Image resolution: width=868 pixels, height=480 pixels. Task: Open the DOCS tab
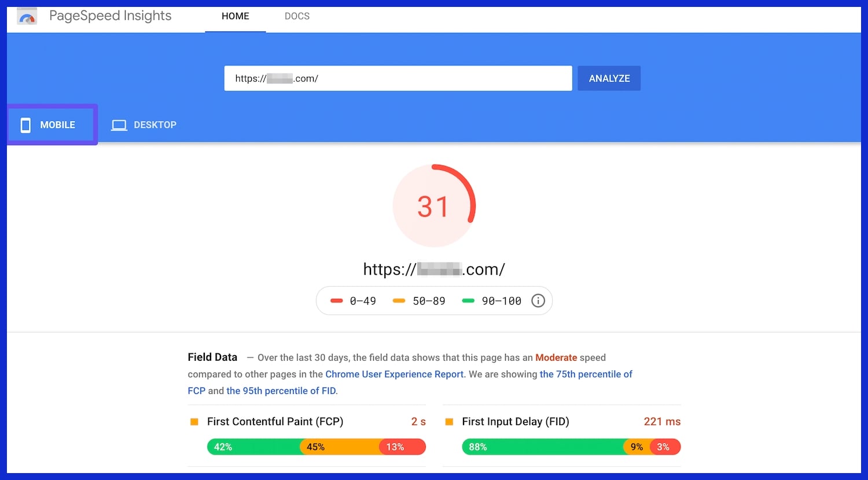(297, 16)
